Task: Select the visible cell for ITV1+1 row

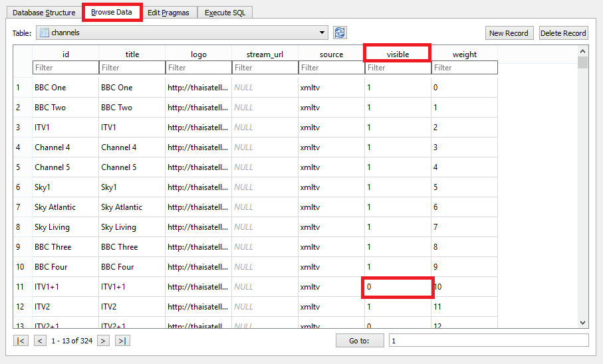Action: point(398,287)
